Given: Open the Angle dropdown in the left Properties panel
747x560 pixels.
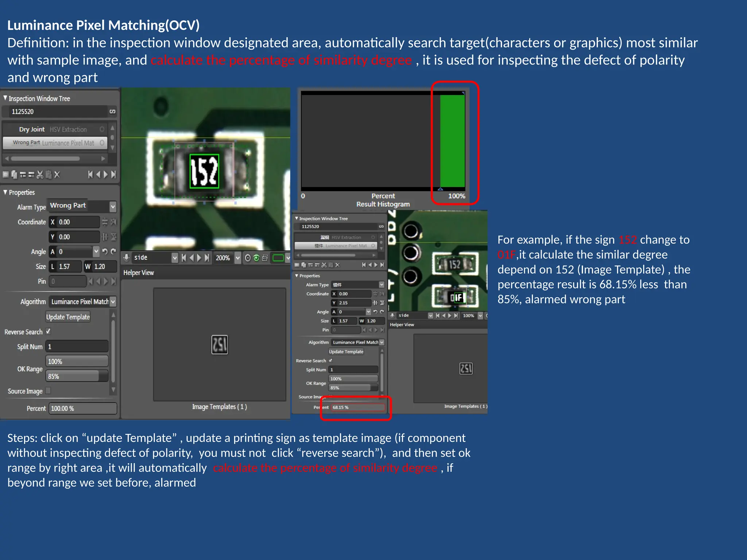Looking at the screenshot, I should pos(96,251).
